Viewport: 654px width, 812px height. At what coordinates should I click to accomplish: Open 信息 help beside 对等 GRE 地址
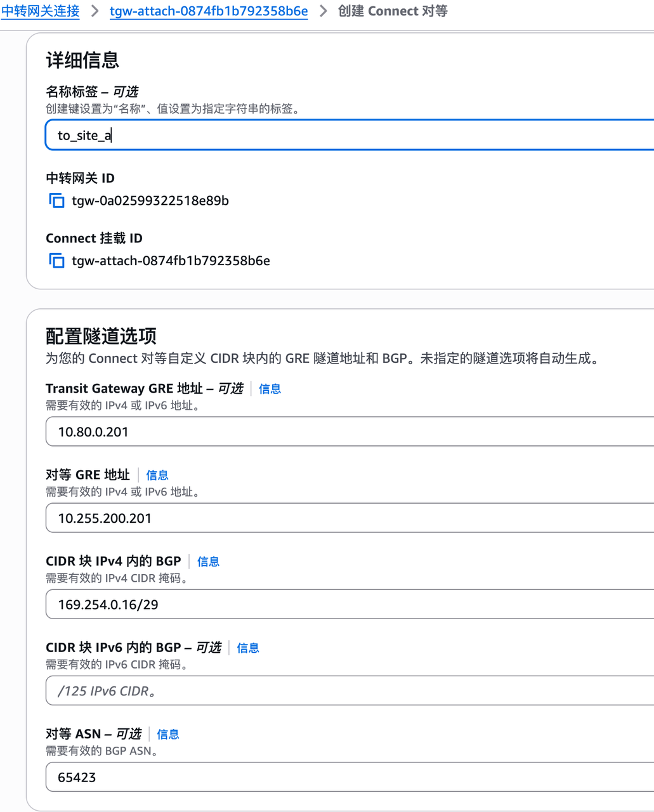coord(157,475)
